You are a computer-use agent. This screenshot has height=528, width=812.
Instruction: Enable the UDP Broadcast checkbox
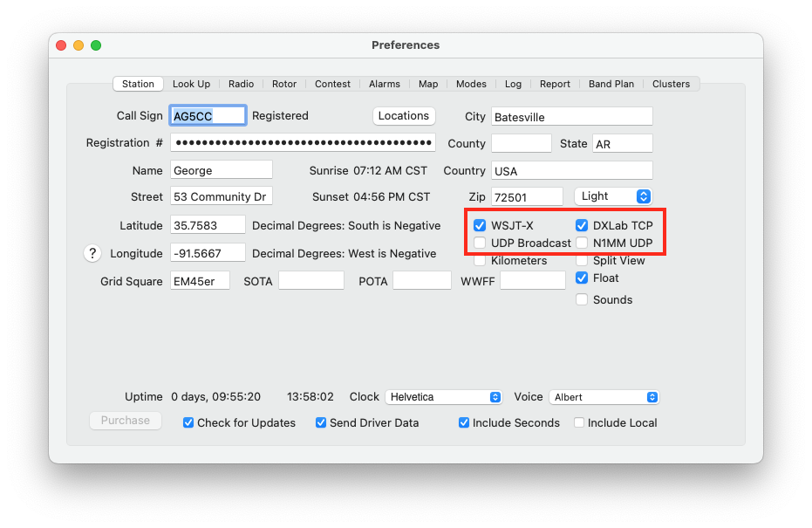pos(480,243)
